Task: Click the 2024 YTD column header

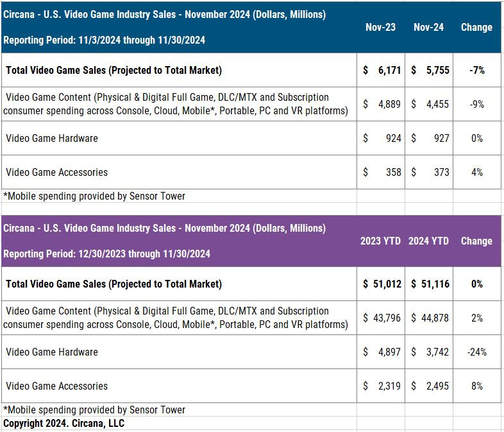Action: click(428, 241)
